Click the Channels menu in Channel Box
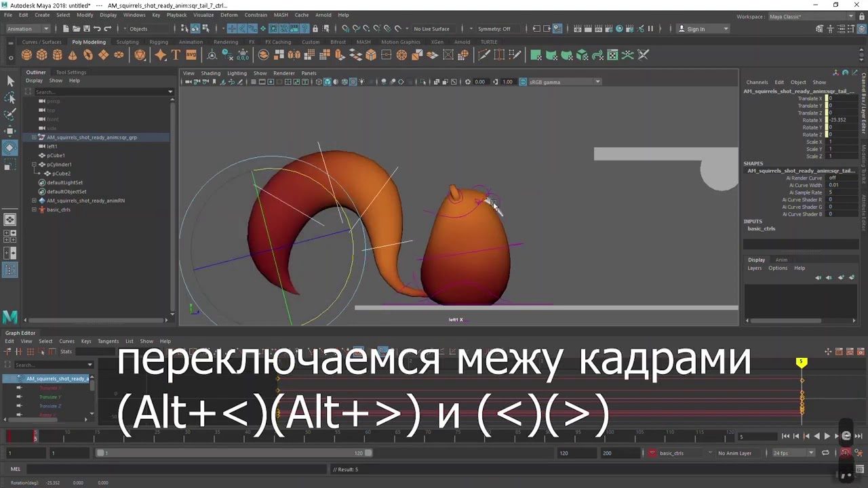Screen dimensions: 868x488 pyautogui.click(x=757, y=82)
